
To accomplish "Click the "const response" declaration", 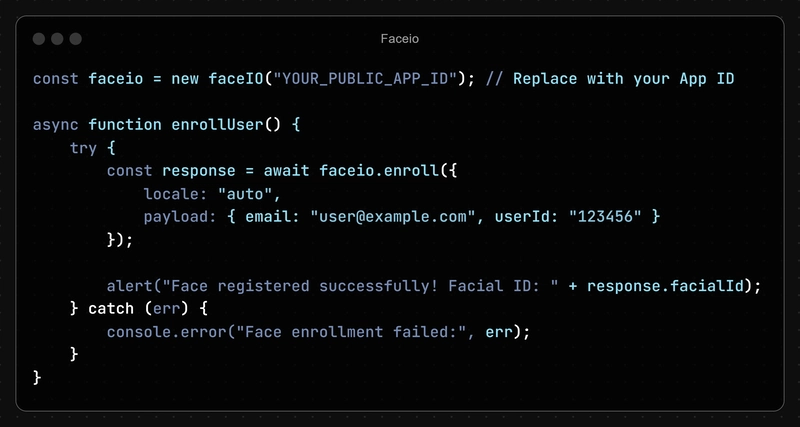I will pos(171,171).
